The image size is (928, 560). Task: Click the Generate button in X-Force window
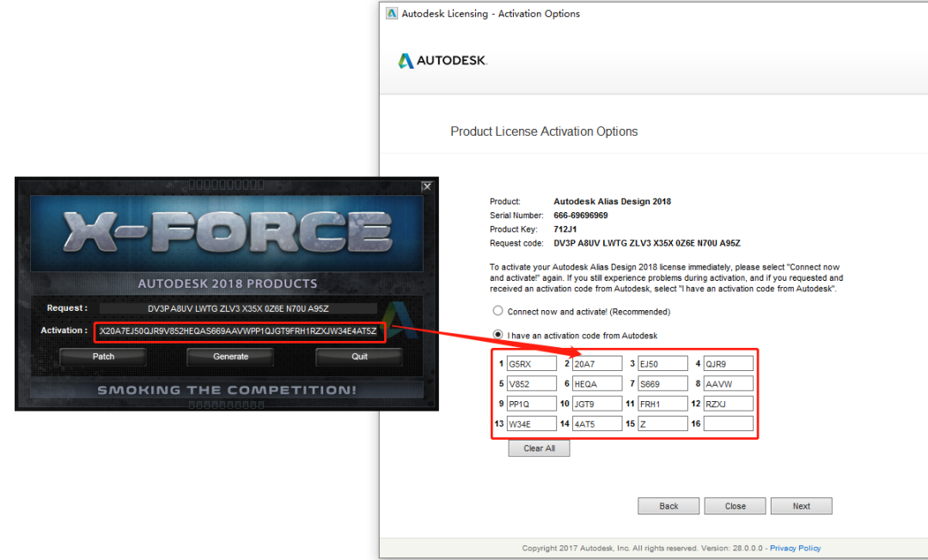pyautogui.click(x=230, y=356)
